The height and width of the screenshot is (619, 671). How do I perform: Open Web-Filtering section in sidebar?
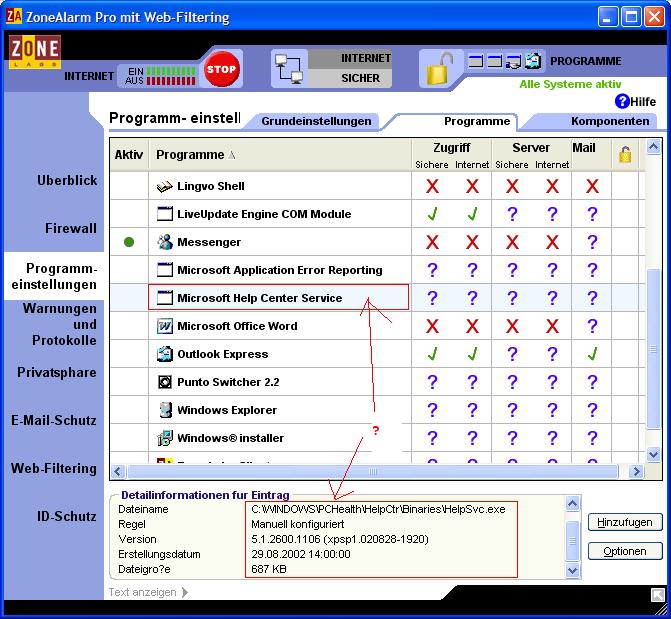54,468
